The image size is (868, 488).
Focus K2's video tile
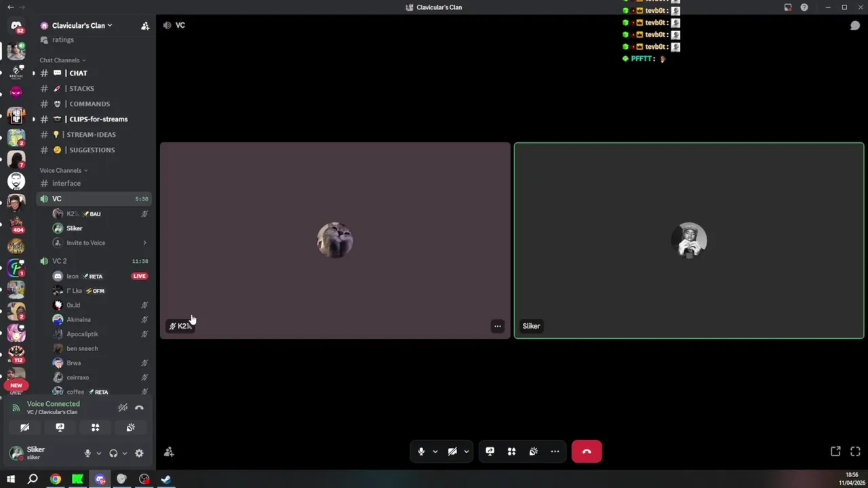335,241
